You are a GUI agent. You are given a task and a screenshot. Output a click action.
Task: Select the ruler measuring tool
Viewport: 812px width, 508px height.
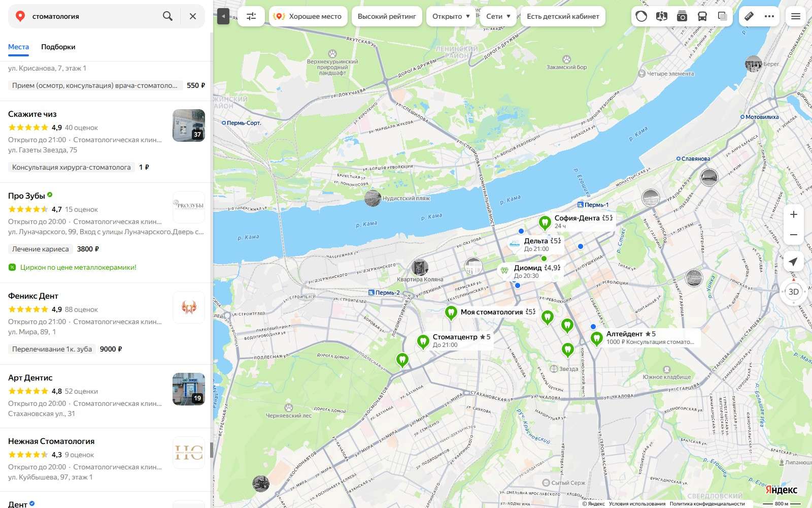tap(749, 16)
